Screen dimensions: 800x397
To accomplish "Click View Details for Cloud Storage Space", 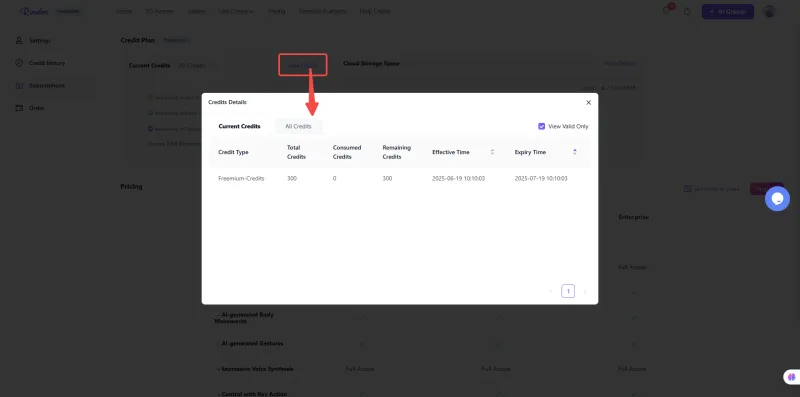I will click(x=620, y=64).
